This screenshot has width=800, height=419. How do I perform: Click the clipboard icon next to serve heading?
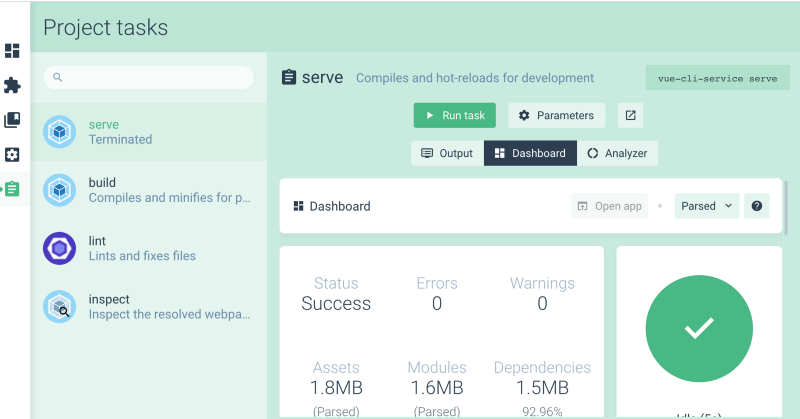[x=289, y=77]
